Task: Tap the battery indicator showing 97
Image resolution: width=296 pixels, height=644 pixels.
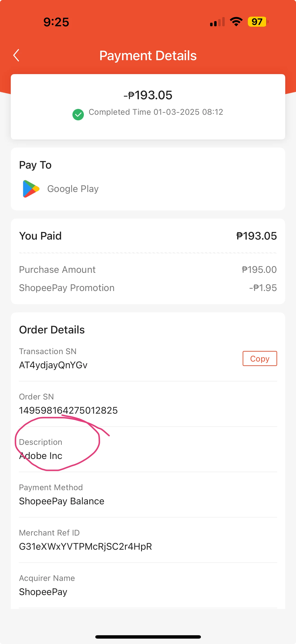Action: [258, 22]
